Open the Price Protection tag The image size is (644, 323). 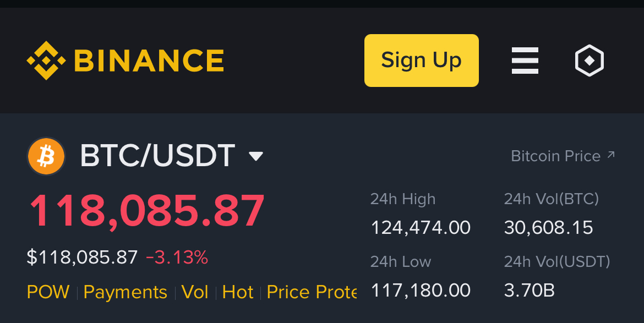pos(312,292)
